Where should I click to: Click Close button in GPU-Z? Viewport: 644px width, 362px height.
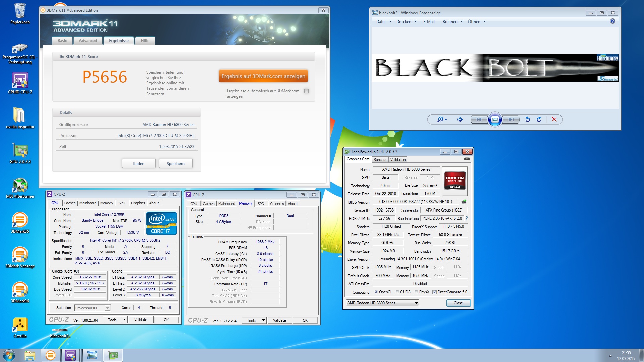pyautogui.click(x=458, y=303)
